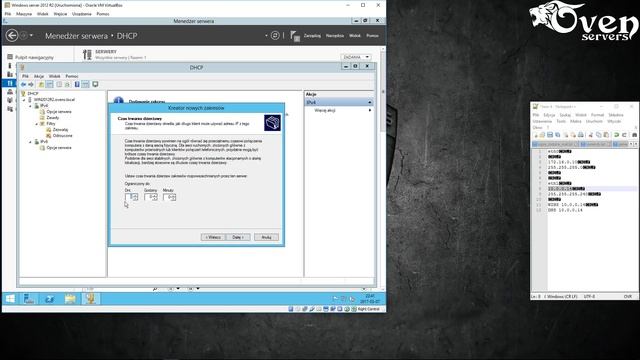Open Urządzenia menu in VirtualBox window

click(82, 14)
